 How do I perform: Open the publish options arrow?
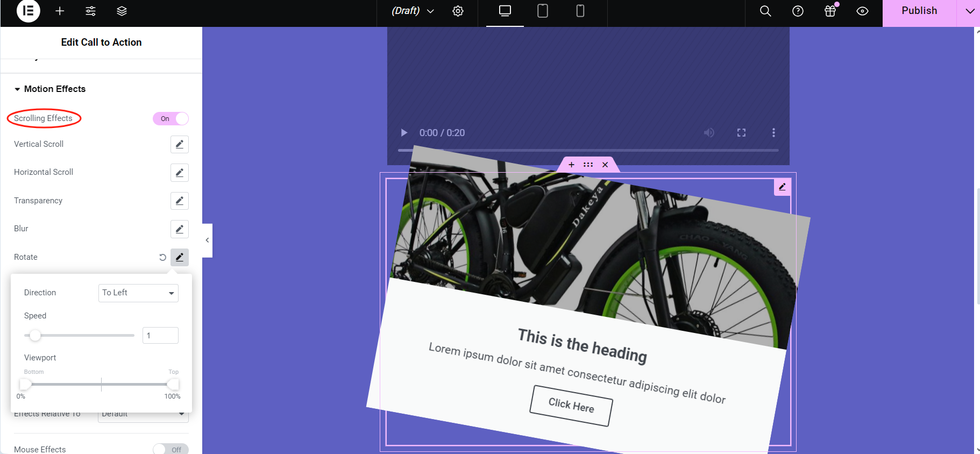click(x=969, y=11)
